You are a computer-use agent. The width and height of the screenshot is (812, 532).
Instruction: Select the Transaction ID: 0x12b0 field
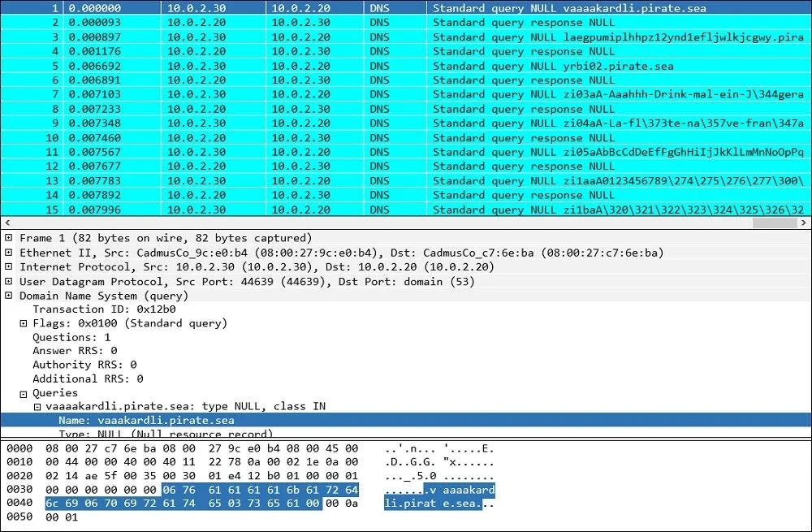click(x=104, y=309)
